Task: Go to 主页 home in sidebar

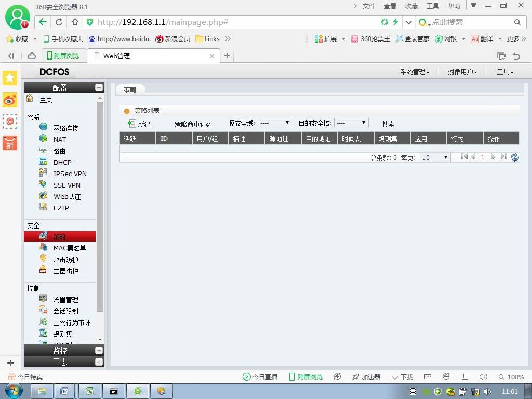Action: 46,100
